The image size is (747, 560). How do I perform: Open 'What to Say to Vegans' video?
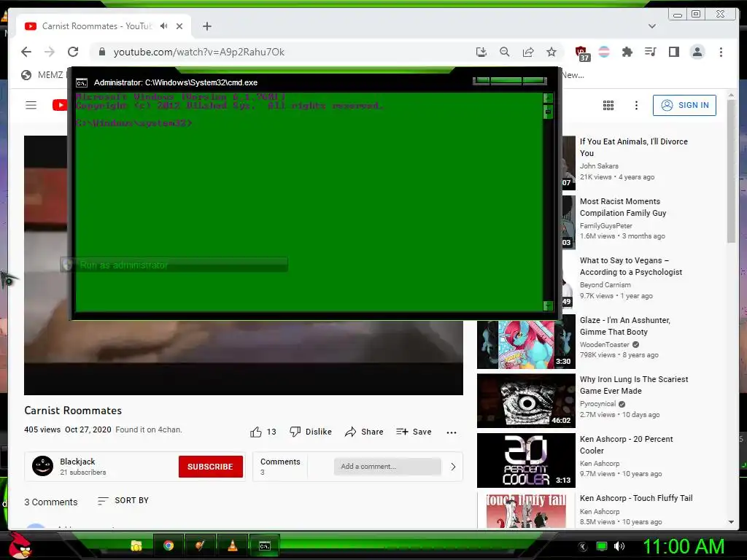pyautogui.click(x=631, y=266)
